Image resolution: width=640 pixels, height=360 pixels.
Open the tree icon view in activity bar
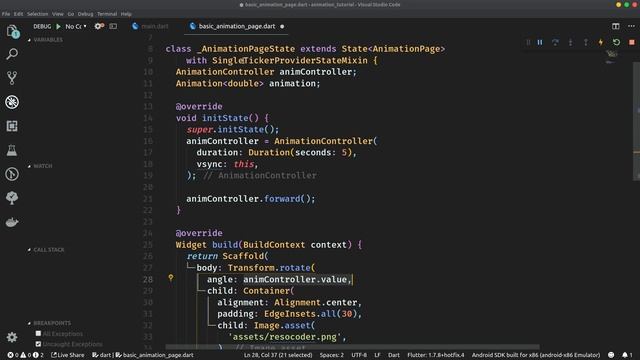click(x=12, y=198)
